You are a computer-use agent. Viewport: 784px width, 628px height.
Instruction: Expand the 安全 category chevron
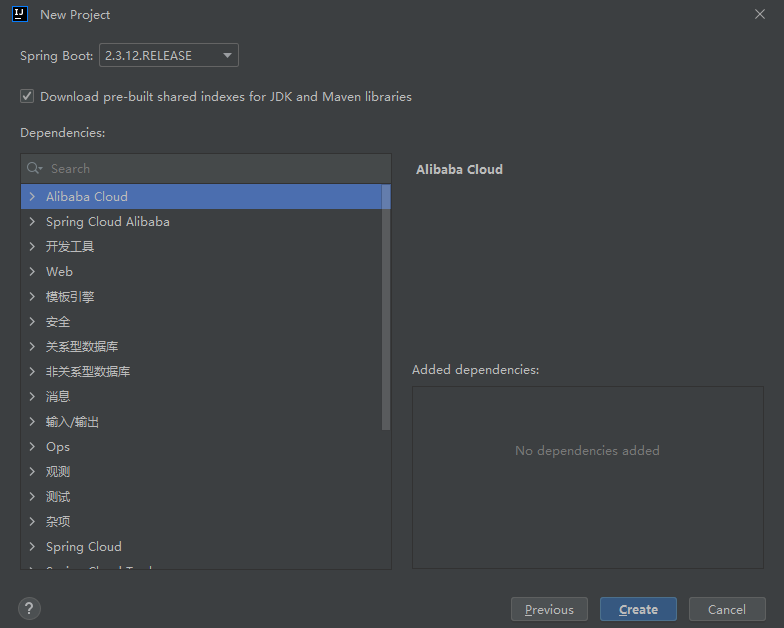32,322
